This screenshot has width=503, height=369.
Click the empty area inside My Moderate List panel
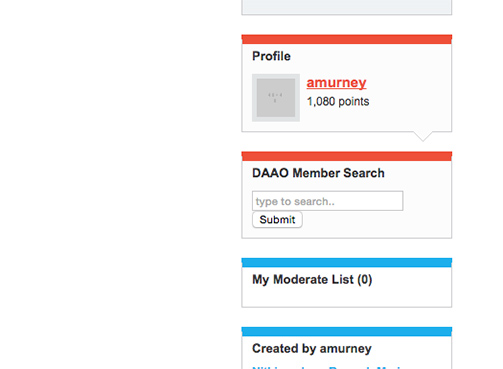coord(347,297)
